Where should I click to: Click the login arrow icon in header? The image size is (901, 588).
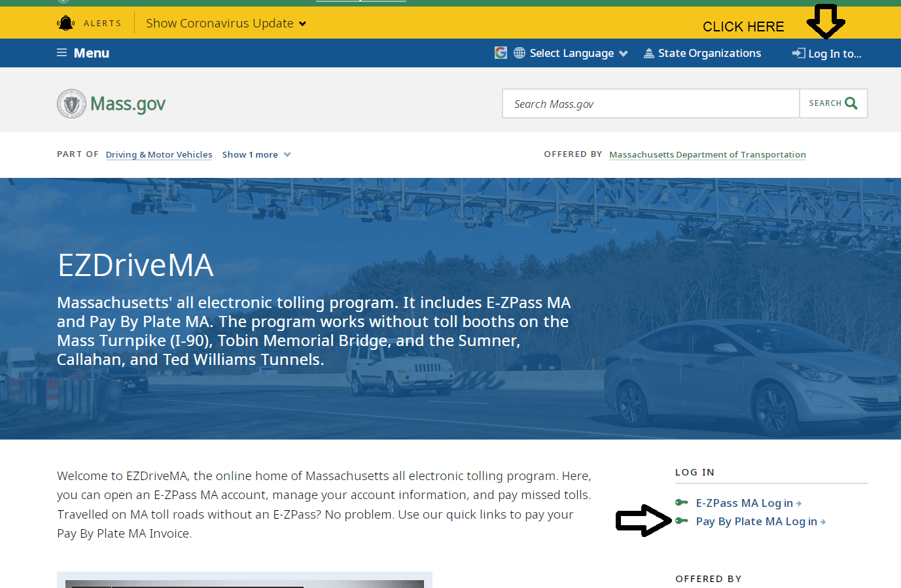click(x=799, y=53)
